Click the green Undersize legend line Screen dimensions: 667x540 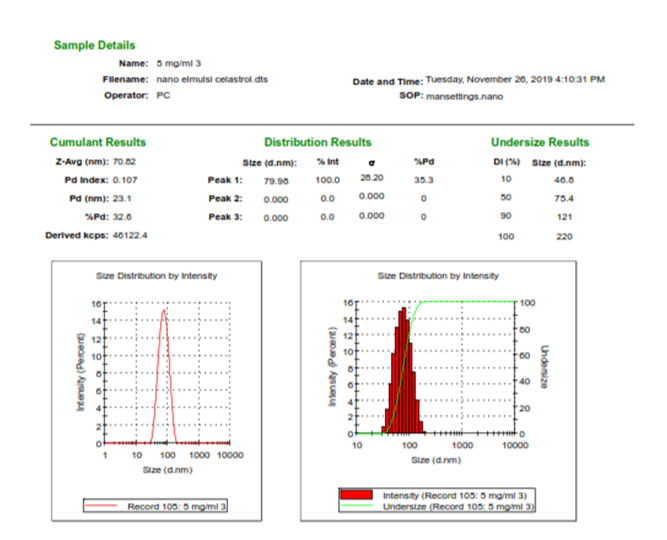click(x=359, y=507)
